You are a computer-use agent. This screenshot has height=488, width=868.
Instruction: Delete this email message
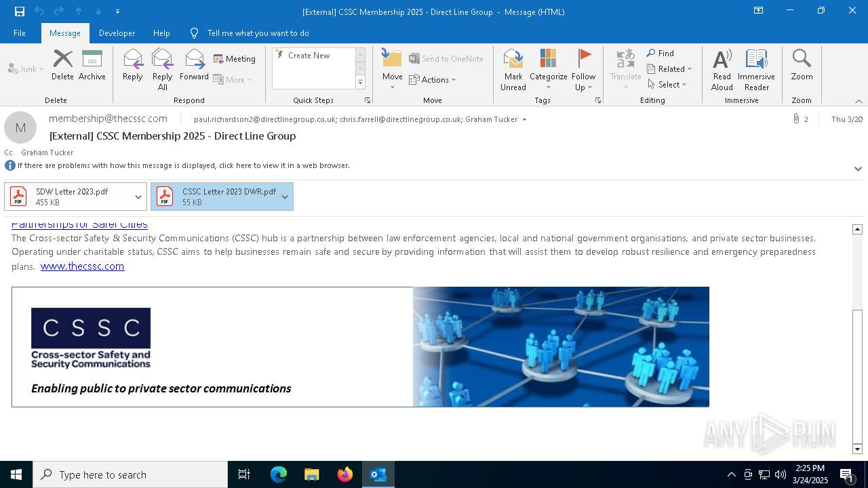click(x=62, y=65)
